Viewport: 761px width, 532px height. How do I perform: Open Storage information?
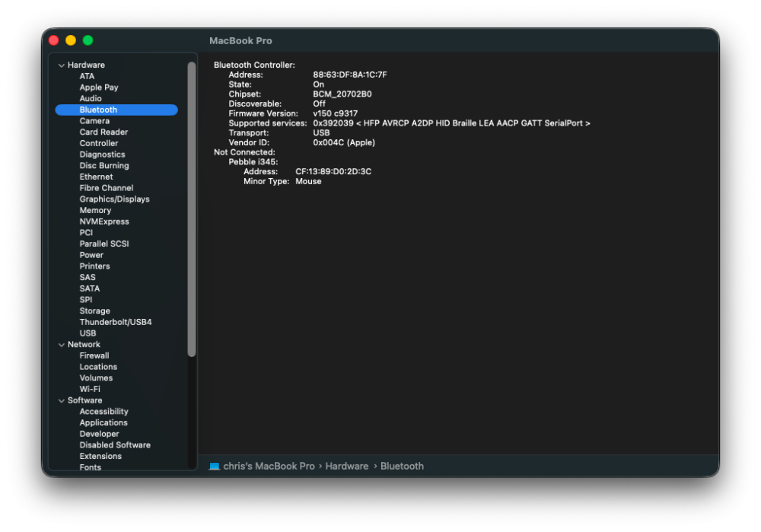94,311
